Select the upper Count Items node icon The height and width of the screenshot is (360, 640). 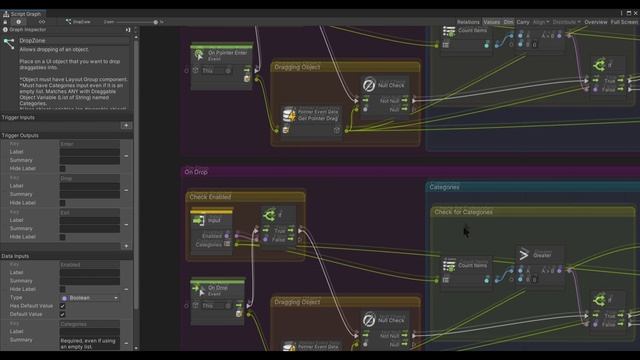(449, 31)
